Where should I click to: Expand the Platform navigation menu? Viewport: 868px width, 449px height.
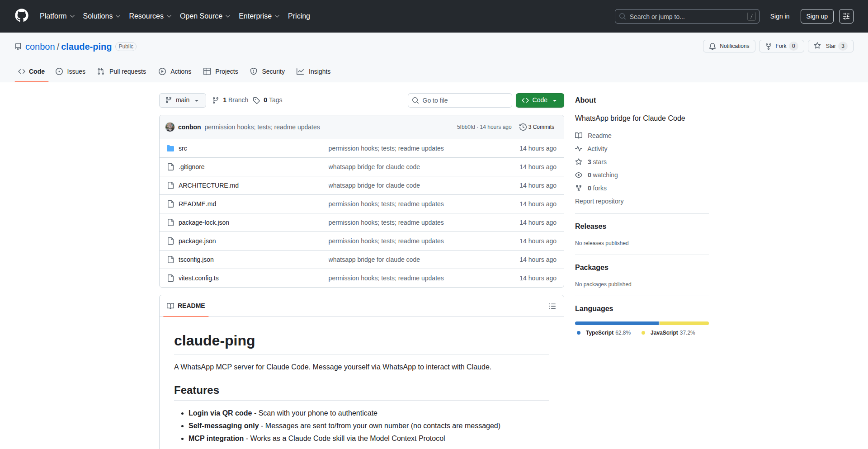pyautogui.click(x=57, y=16)
